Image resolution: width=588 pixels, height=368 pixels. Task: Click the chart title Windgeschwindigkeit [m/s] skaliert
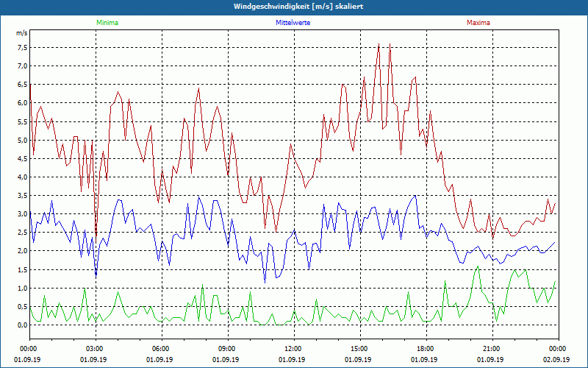[x=298, y=7]
